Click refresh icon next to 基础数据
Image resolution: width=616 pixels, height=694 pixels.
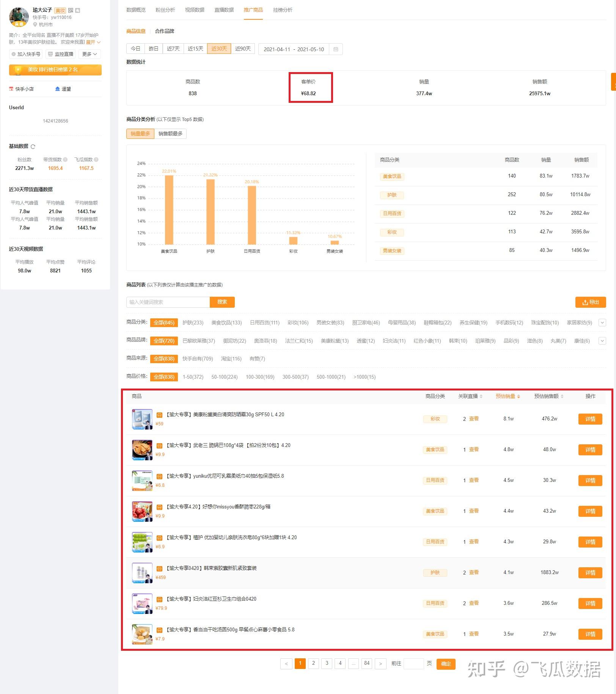33,146
